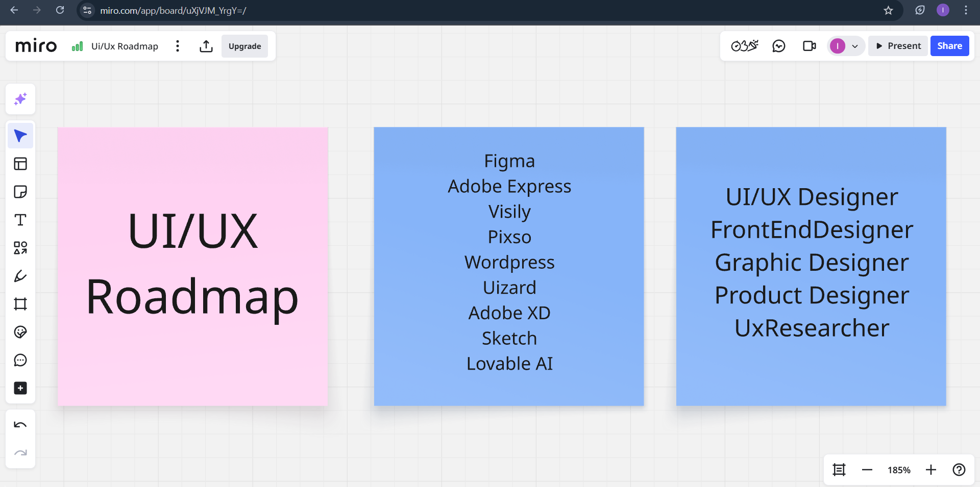Open the Stickers and emojis tool
The image size is (980, 487).
pos(20,332)
